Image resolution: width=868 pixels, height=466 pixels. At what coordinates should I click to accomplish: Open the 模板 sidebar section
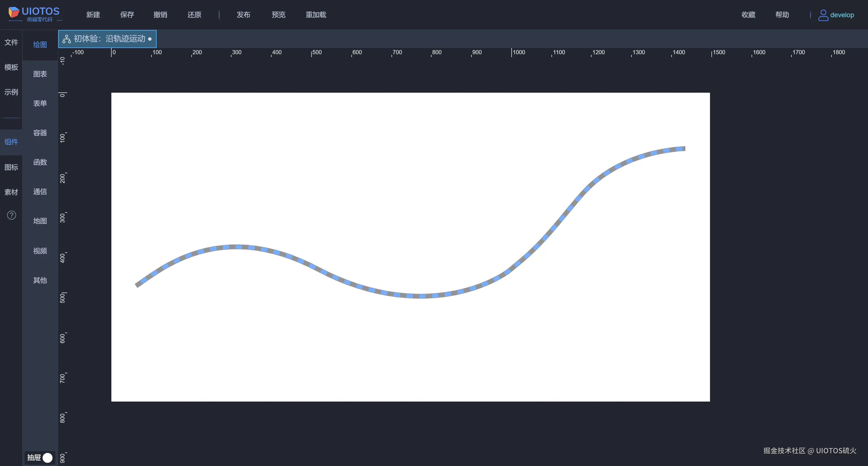click(11, 67)
